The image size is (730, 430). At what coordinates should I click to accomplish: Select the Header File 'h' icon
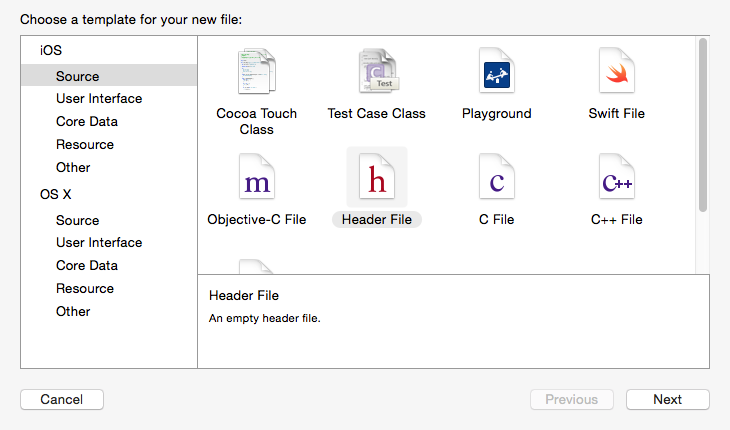pos(377,177)
